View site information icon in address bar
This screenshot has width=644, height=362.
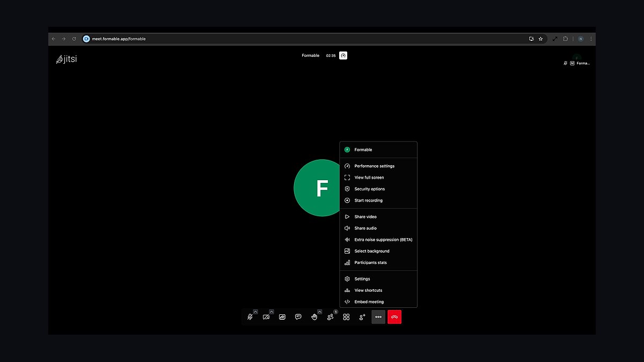pyautogui.click(x=86, y=39)
